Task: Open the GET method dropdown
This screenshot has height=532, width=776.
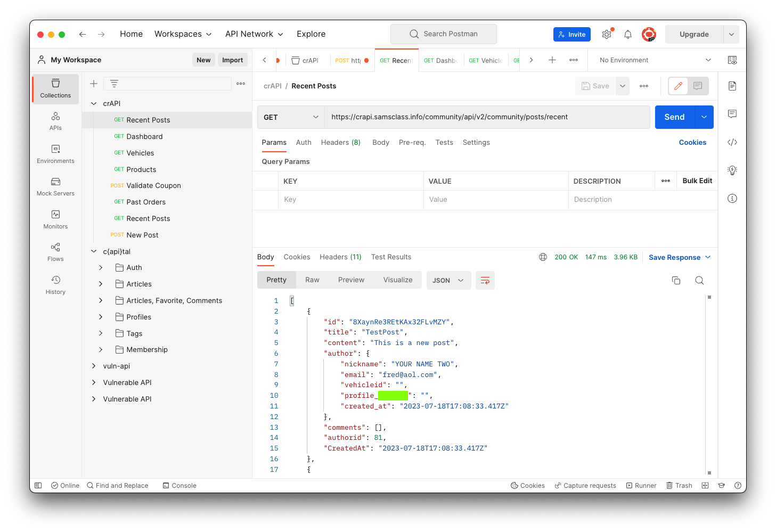Action: point(291,117)
